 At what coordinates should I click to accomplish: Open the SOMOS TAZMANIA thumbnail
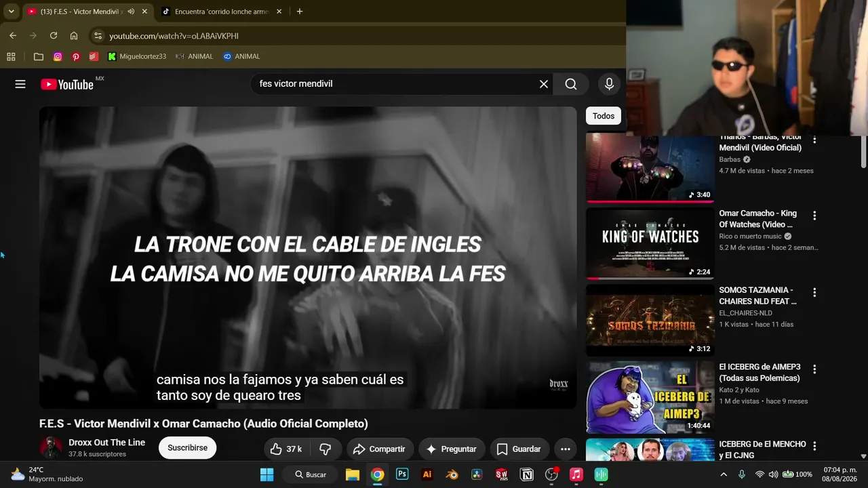coord(650,320)
